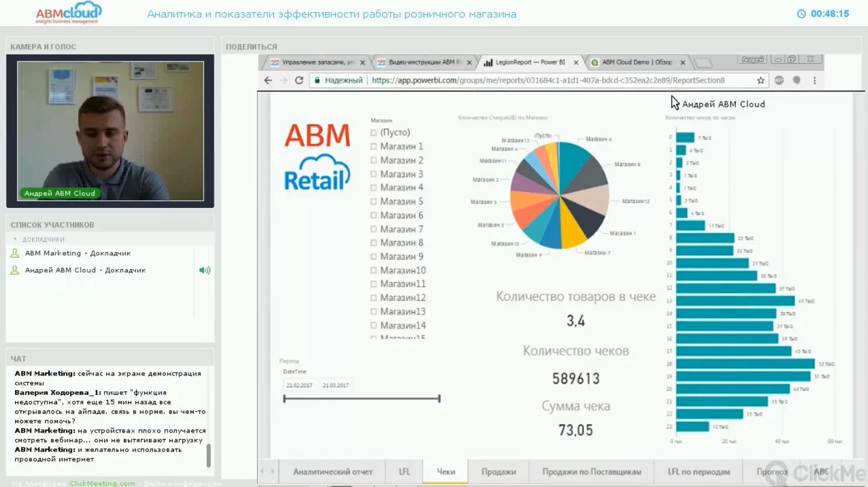The height and width of the screenshot is (487, 868).
Task: Click right handle of date slider
Action: (439, 399)
